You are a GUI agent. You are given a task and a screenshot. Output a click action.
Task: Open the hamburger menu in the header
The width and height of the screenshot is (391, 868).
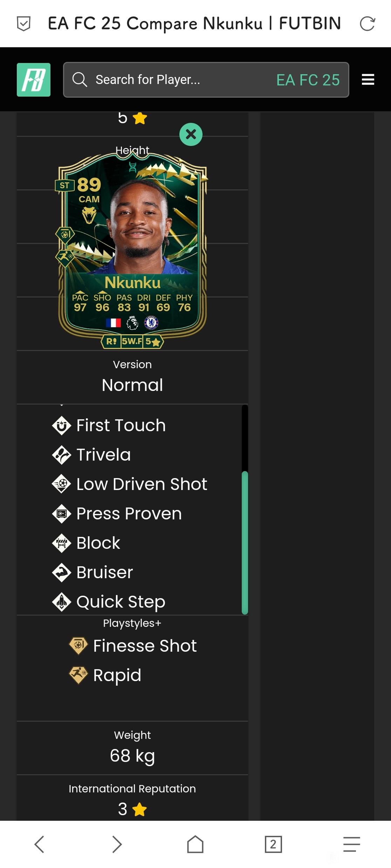(x=368, y=79)
